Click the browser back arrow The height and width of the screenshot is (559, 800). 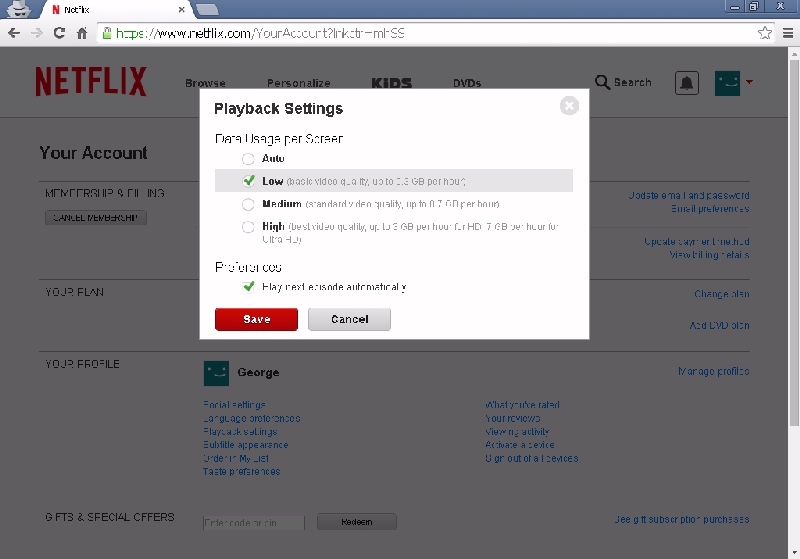[14, 33]
